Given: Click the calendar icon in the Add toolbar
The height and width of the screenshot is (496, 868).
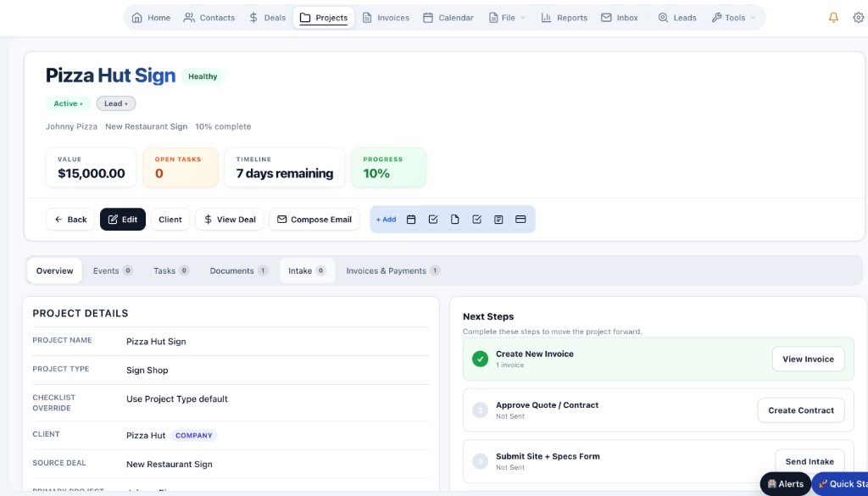Looking at the screenshot, I should coord(411,219).
